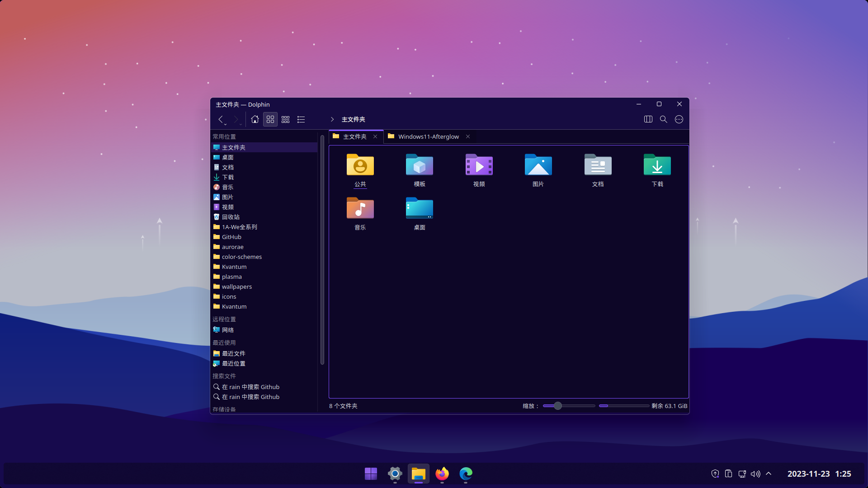
Task: Open back history dropdown arrow
Action: click(225, 124)
